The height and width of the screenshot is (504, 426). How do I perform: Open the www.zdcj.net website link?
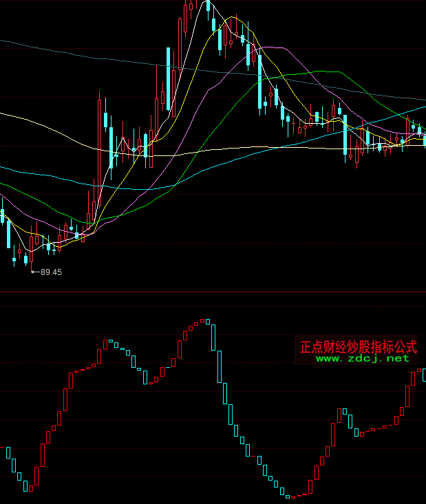click(362, 358)
